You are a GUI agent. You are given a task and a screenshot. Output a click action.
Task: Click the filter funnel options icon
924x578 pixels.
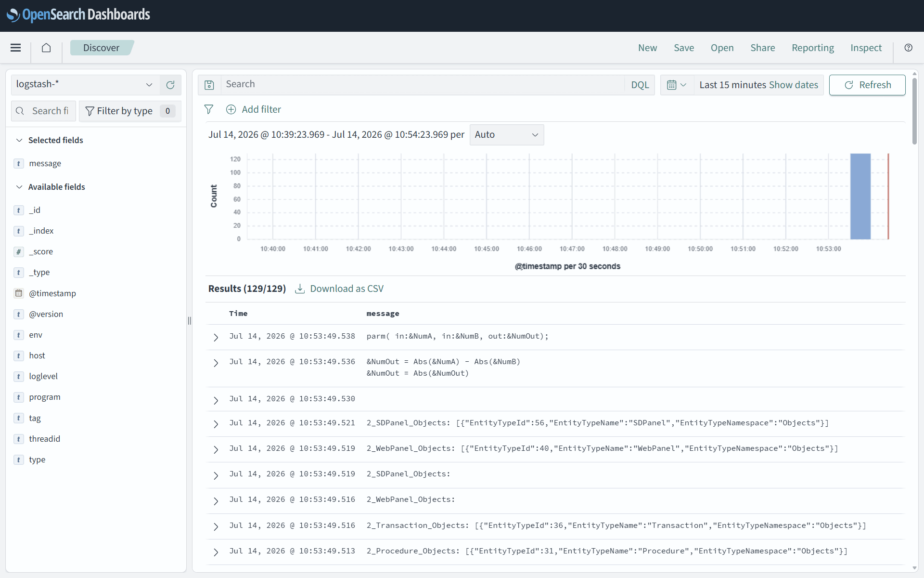(x=209, y=109)
